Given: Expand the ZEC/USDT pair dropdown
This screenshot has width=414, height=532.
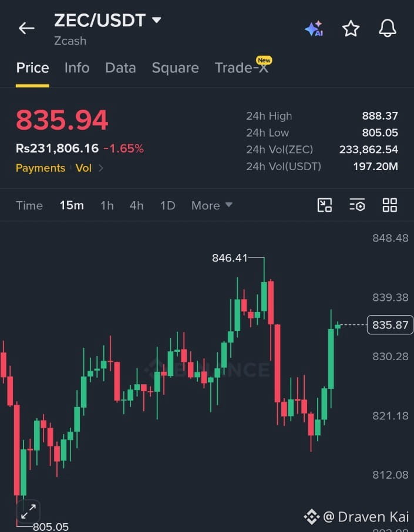Looking at the screenshot, I should coord(156,20).
